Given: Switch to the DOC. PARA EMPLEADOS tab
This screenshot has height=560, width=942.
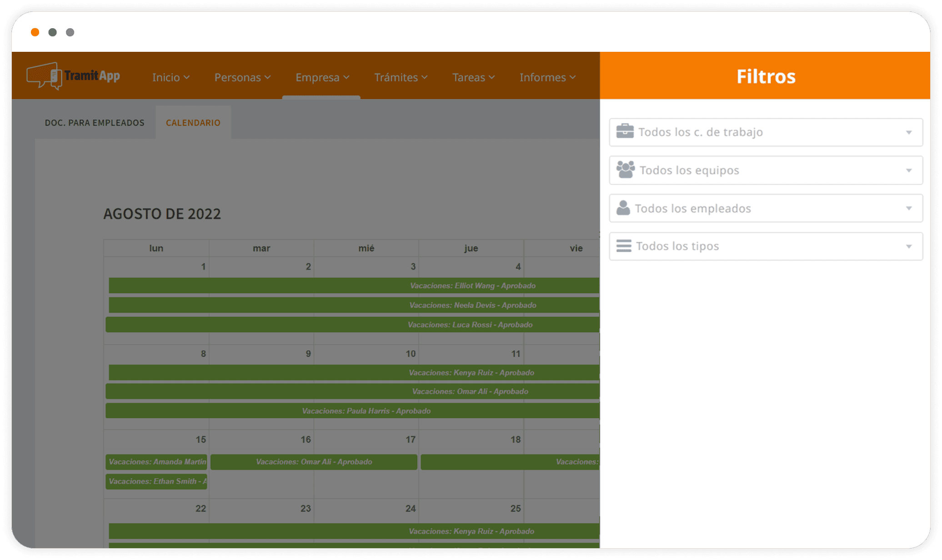Looking at the screenshot, I should tap(94, 122).
